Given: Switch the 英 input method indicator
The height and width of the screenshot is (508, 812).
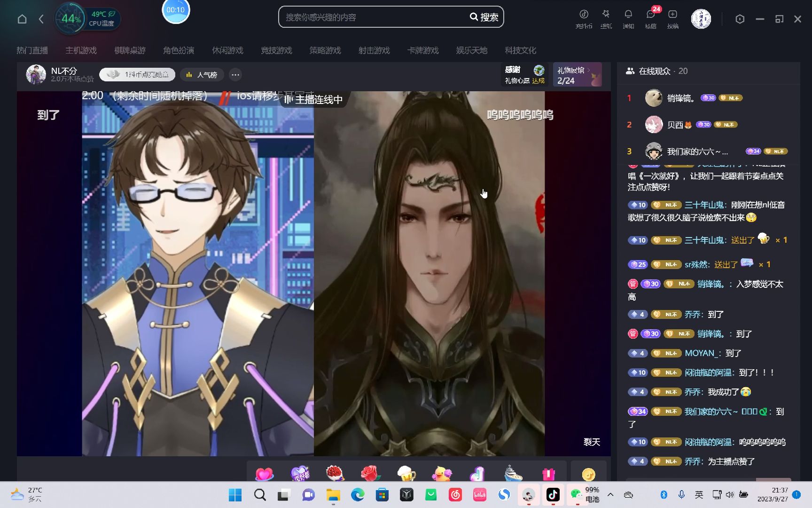Looking at the screenshot, I should pyautogui.click(x=699, y=494).
